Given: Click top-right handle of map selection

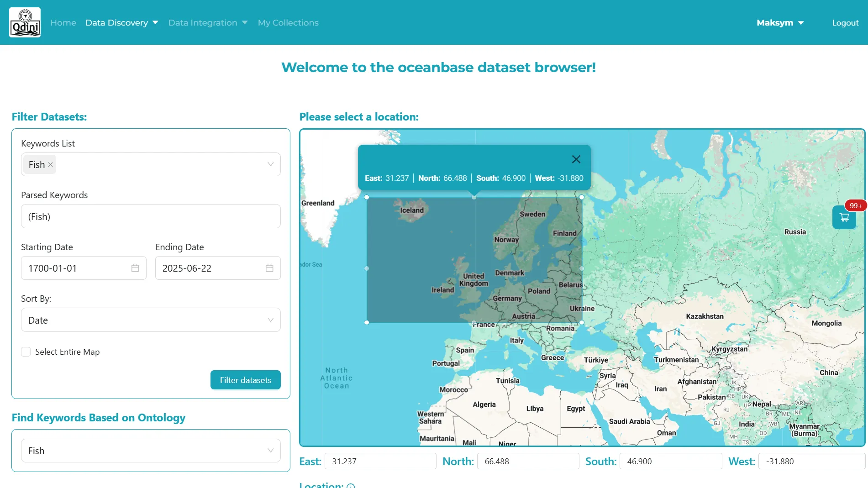Looking at the screenshot, I should (582, 197).
